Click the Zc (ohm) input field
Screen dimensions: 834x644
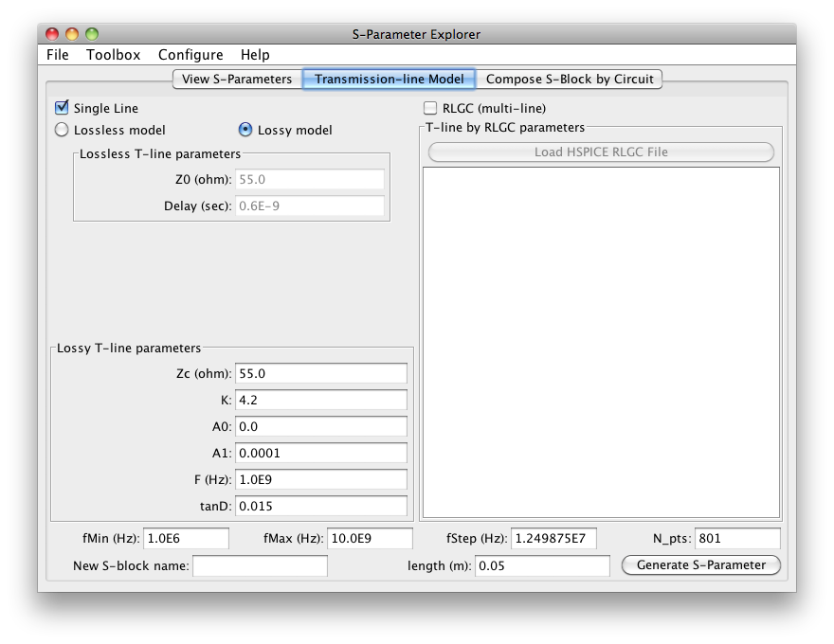320,374
